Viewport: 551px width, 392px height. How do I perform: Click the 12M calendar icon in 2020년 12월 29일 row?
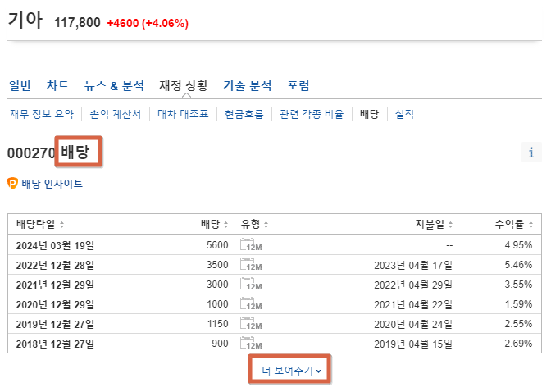pos(251,303)
